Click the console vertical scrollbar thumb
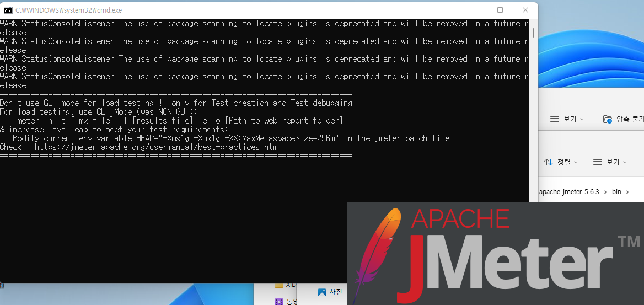Image resolution: width=644 pixels, height=305 pixels. [x=533, y=33]
